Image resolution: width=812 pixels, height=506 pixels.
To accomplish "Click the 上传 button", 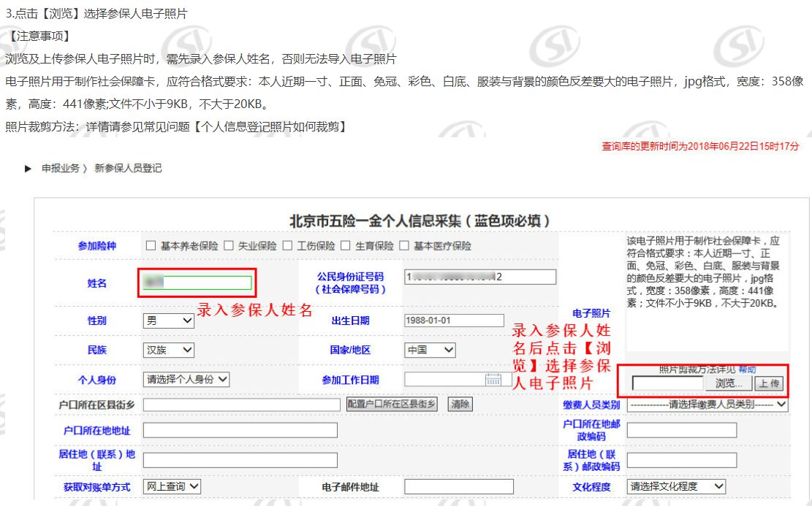I will (769, 383).
